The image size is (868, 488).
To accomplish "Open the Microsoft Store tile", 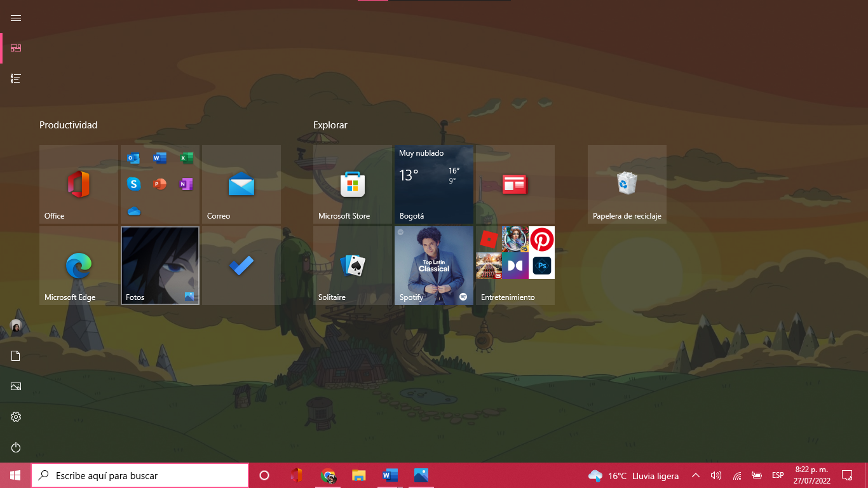I will coord(353,184).
